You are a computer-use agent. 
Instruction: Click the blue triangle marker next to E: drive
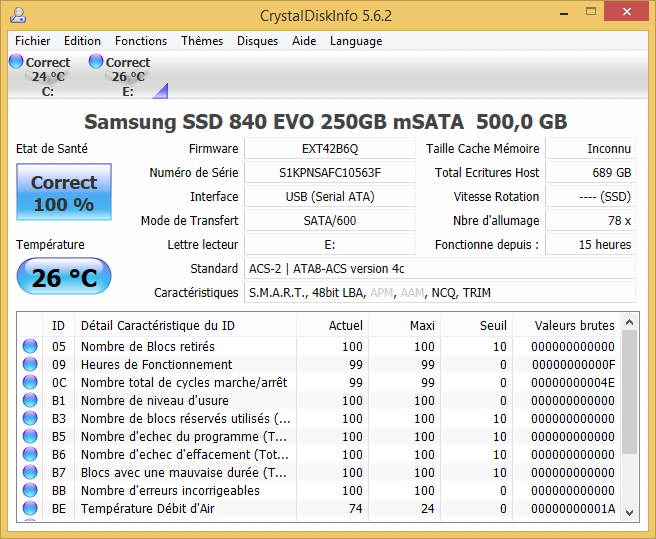click(161, 92)
